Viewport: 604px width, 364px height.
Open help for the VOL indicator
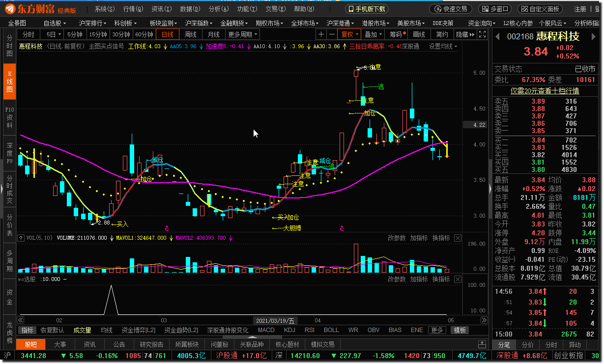click(x=21, y=238)
